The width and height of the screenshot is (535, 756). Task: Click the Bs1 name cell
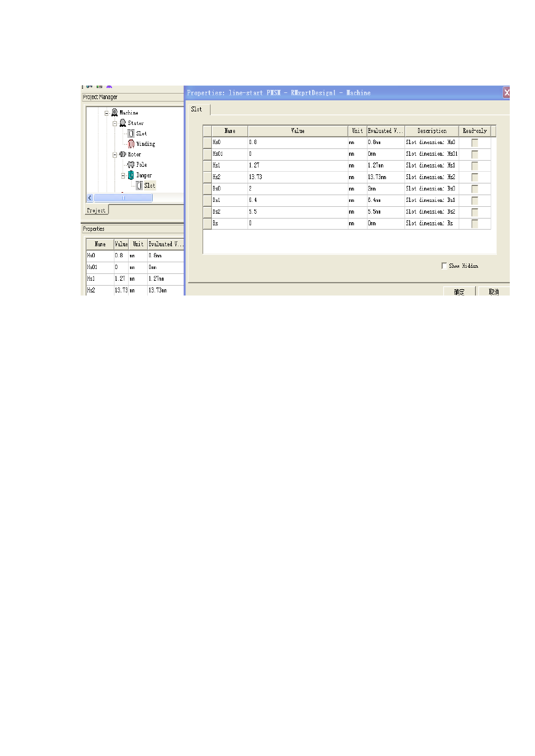pyautogui.click(x=230, y=201)
